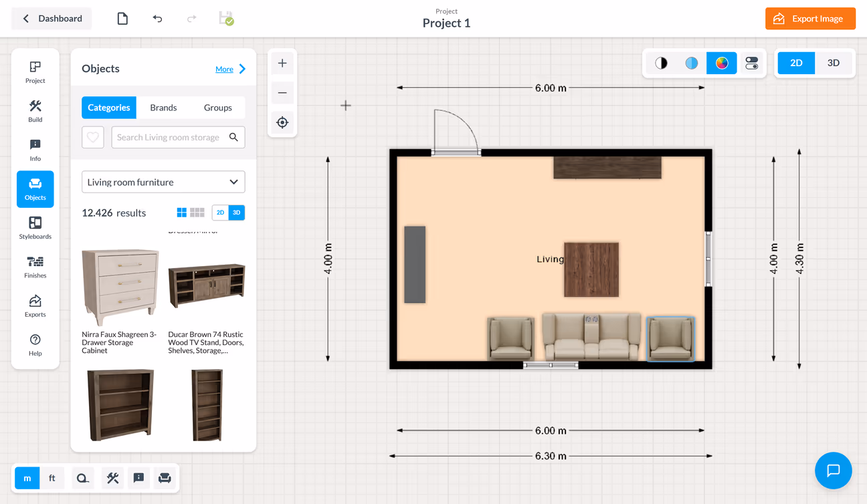
Task: Switch units to feet
Action: click(x=52, y=478)
